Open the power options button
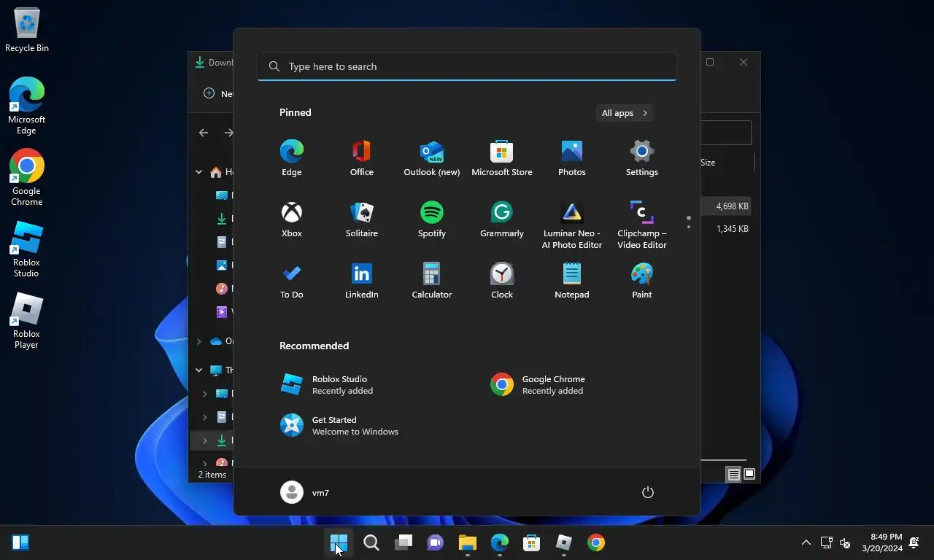 coord(647,492)
